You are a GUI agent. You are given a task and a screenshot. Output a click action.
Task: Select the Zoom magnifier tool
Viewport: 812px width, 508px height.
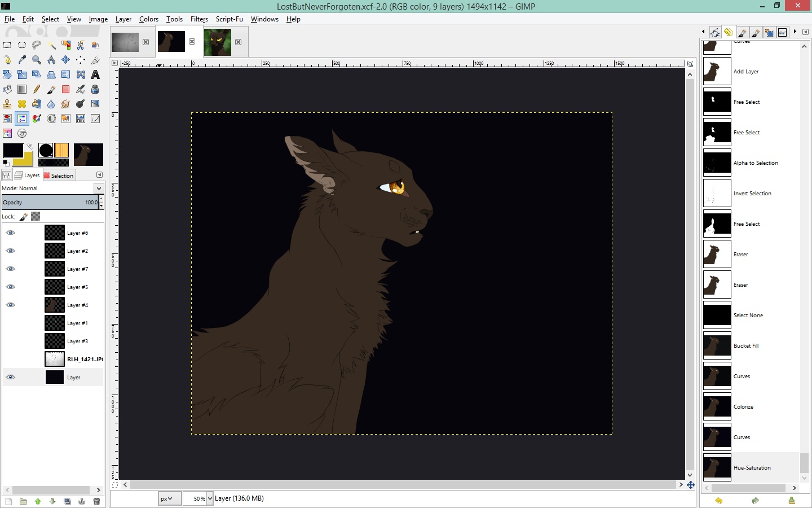[37, 60]
